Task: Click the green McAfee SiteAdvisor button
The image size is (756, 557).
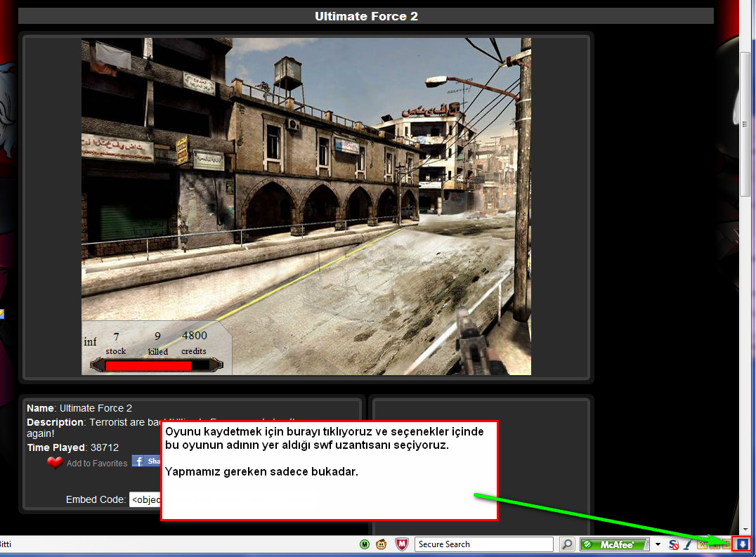Action: pyautogui.click(x=615, y=544)
